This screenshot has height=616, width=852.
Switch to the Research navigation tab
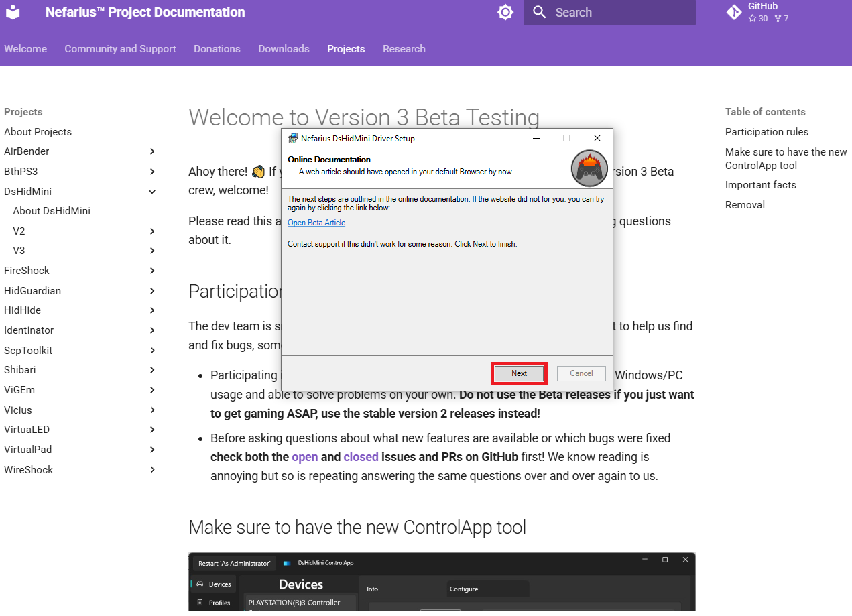(404, 49)
